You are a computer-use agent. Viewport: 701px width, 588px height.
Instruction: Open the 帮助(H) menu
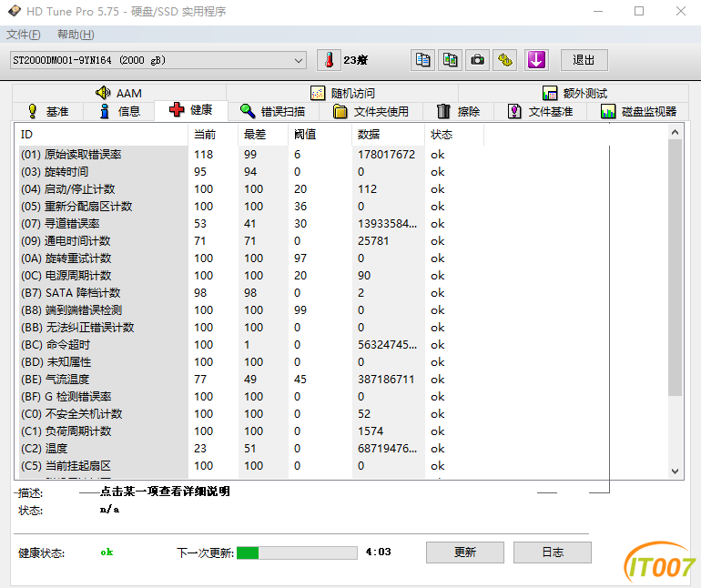click(76, 35)
